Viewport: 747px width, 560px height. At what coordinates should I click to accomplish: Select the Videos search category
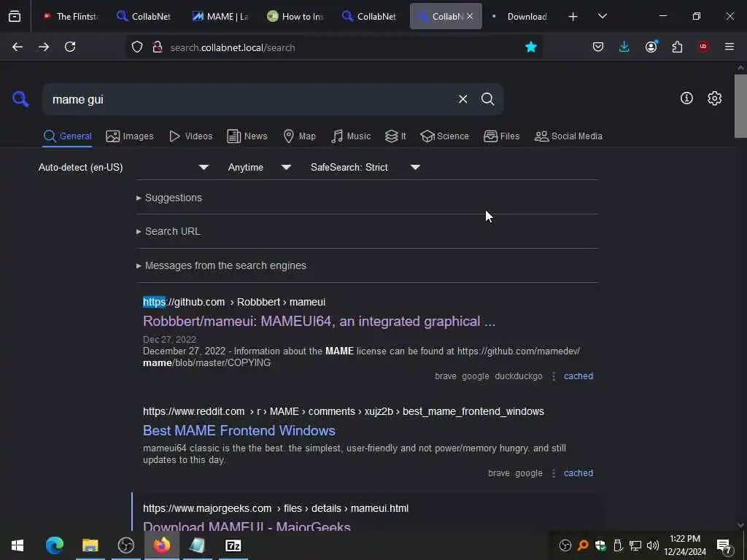tap(190, 136)
